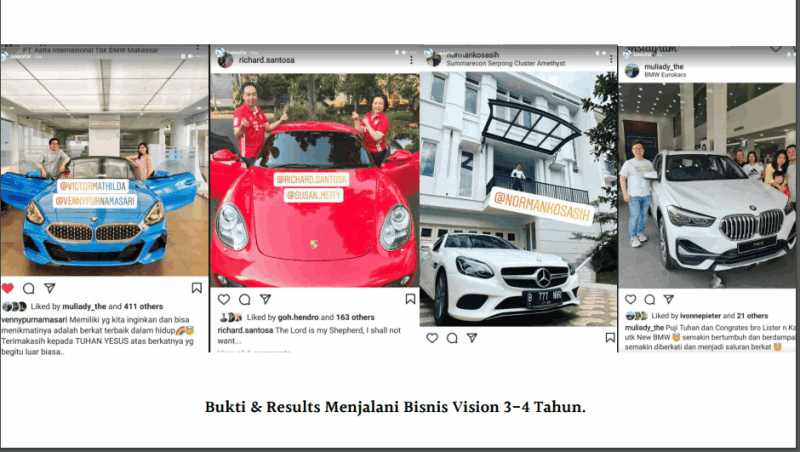800x452 pixels.
Task: Tap the @NORMANKOSASIH sticker tag
Action: point(542,208)
